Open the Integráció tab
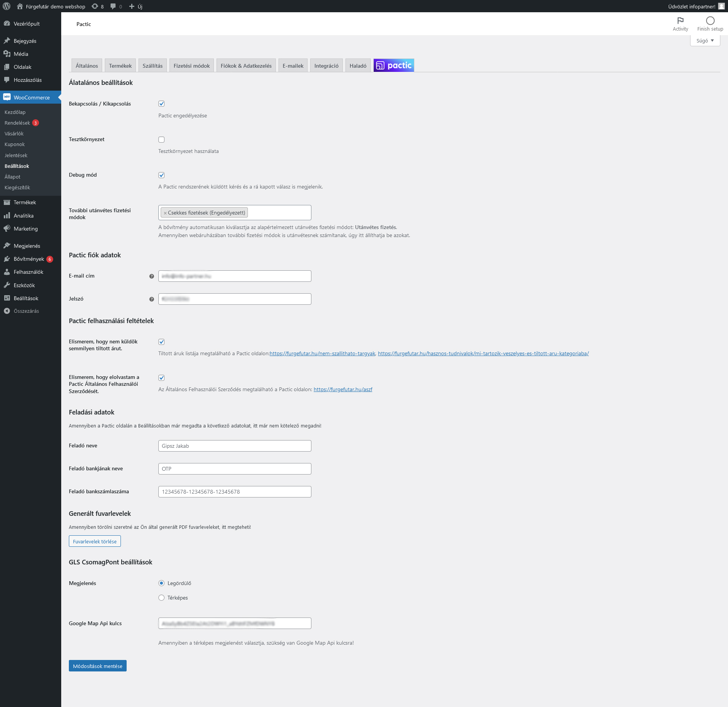 (x=326, y=66)
